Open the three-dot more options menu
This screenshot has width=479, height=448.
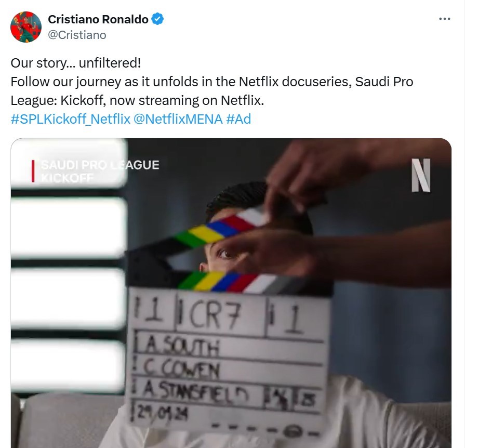pos(445,19)
